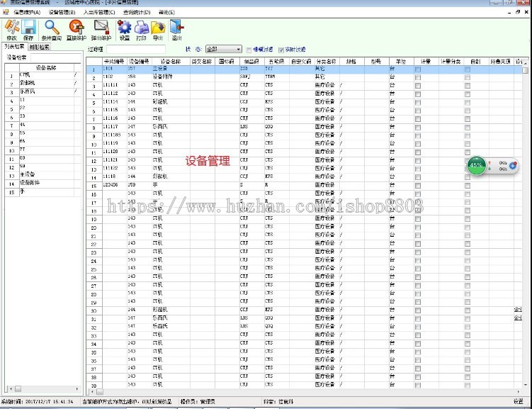The image size is (532, 409).
Task: Click the 修改 (Modify) toolbar icon
Action: pyautogui.click(x=11, y=30)
